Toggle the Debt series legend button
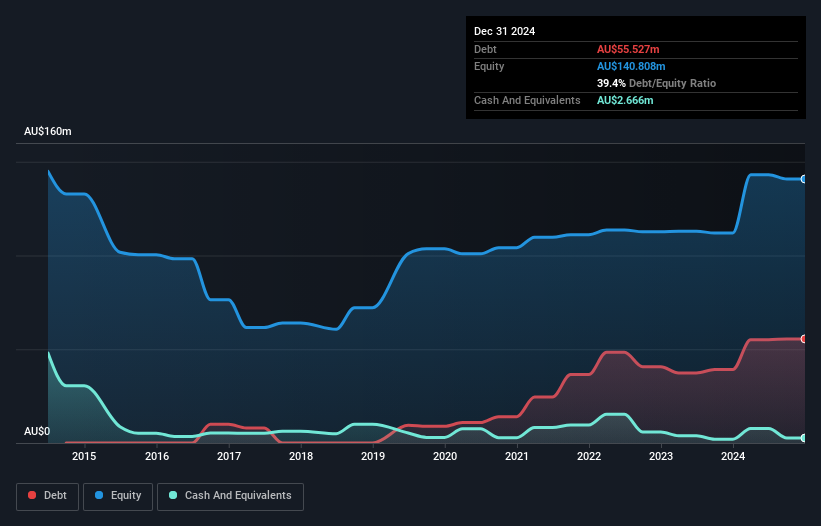Screen dimensions: 821x526 point(48,496)
